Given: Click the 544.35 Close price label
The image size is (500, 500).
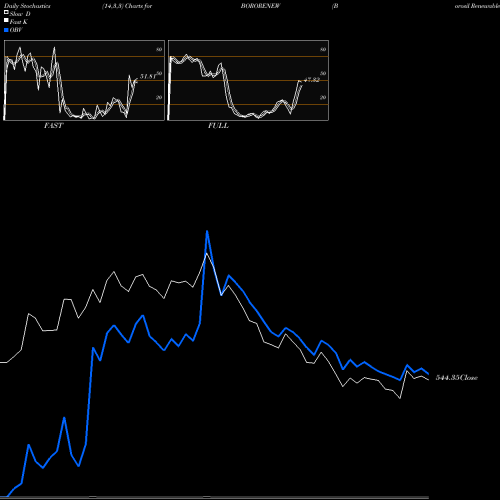Looking at the screenshot, I should click(x=457, y=377).
